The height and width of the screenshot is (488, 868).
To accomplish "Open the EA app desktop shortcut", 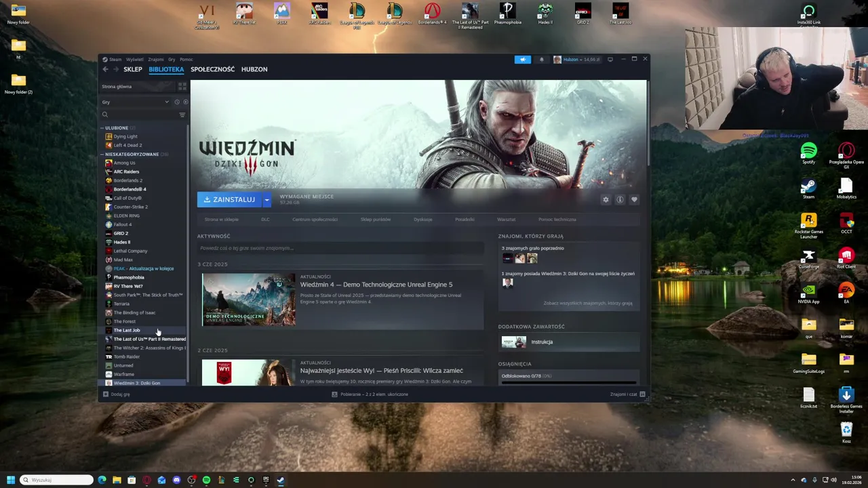I will point(846,293).
